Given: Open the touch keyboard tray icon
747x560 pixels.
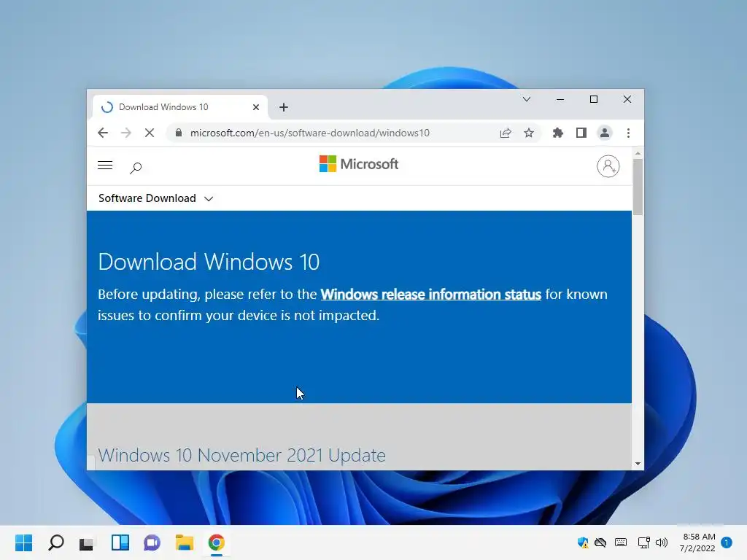Looking at the screenshot, I should pyautogui.click(x=621, y=542).
